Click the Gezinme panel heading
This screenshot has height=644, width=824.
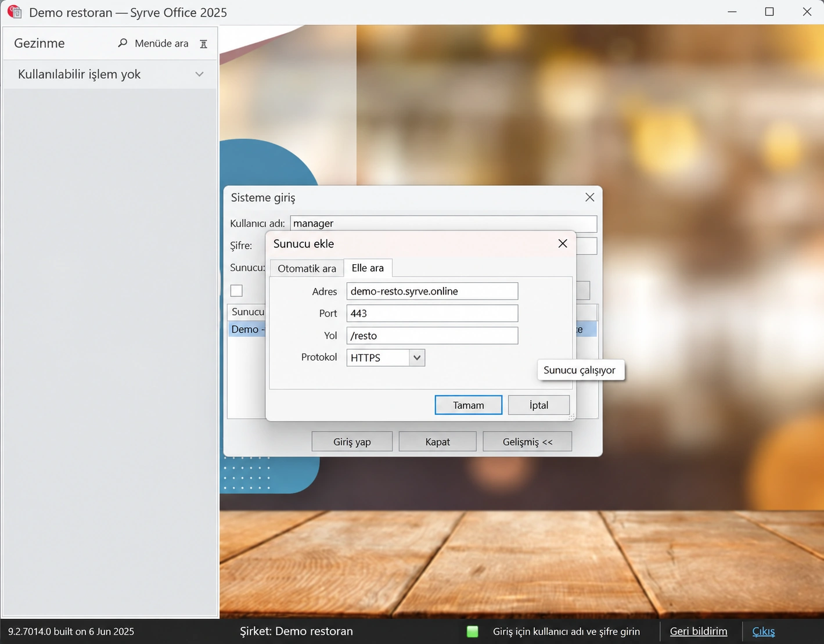pos(39,43)
